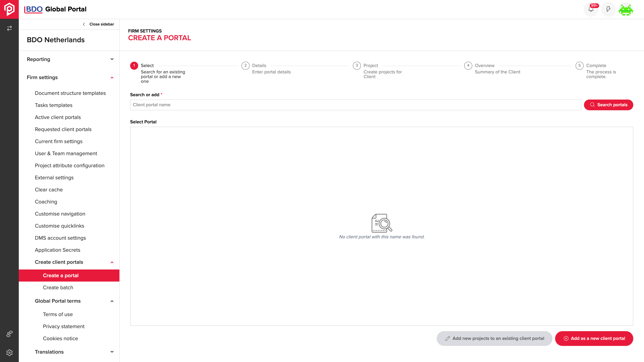644x362 pixels.
Task: Open Coaching settings
Action: click(46, 202)
